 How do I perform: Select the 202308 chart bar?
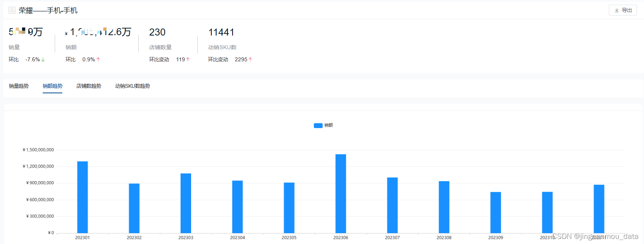[444, 207]
